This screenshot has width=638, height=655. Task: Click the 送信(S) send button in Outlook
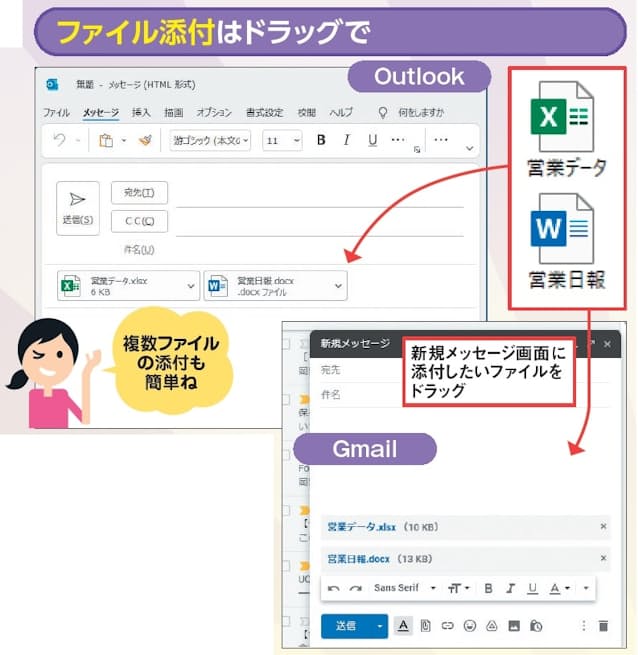78,208
